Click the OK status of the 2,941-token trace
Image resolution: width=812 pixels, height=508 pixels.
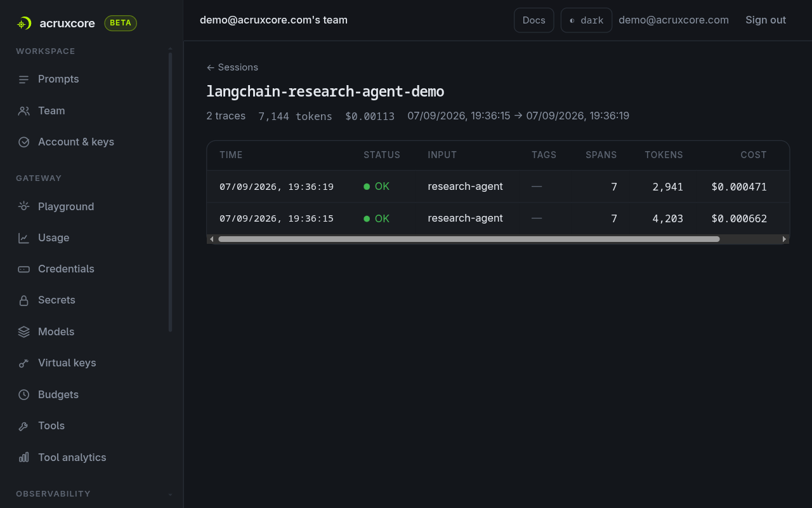pos(377,187)
